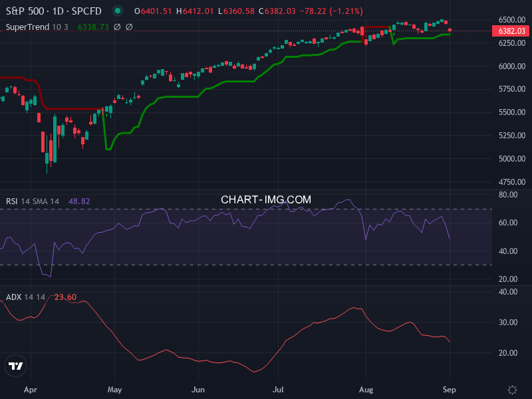Click the ADX value 23.60
The height and width of the screenshot is (399, 532).
(x=65, y=297)
